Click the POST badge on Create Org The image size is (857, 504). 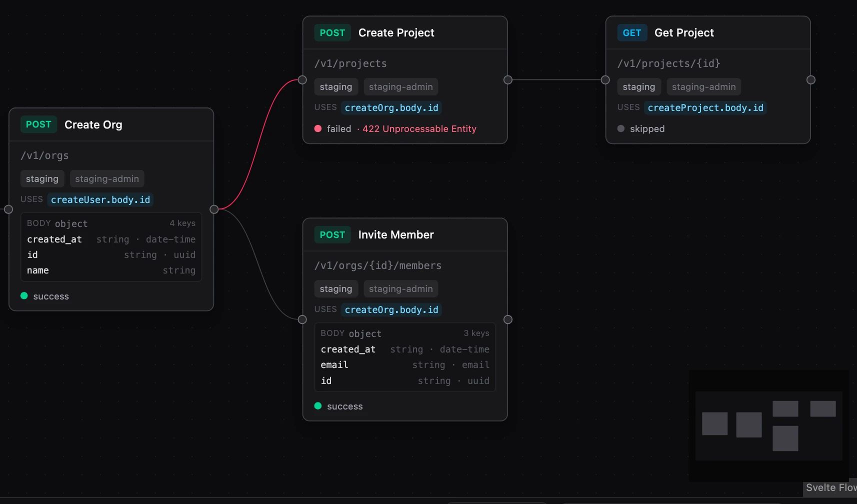click(x=38, y=124)
